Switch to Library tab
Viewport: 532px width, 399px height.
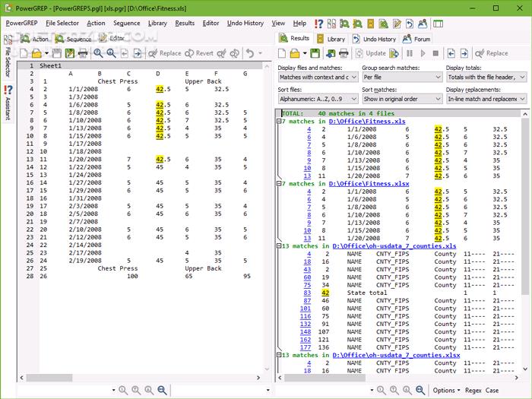(x=331, y=39)
